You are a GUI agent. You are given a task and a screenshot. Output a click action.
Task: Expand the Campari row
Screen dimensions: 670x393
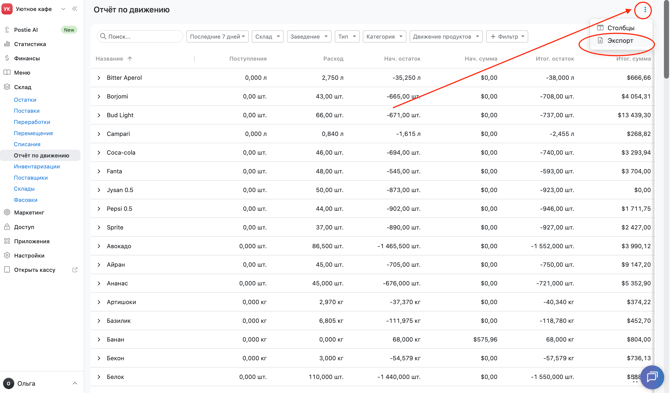coord(99,134)
